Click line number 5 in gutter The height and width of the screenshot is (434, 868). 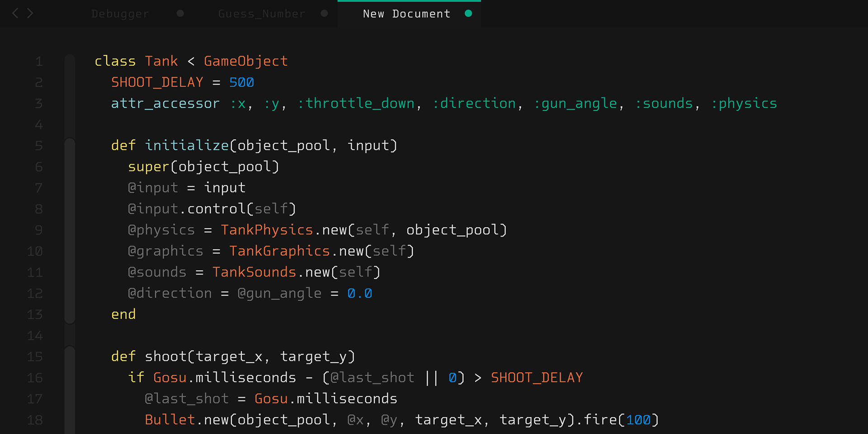point(39,146)
